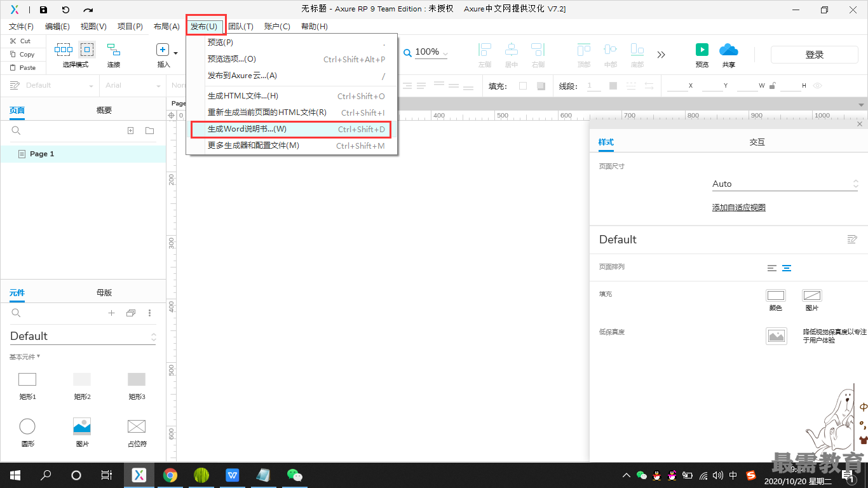Image resolution: width=868 pixels, height=488 pixels.
Task: Add a new page in the pages panel
Action: (131, 130)
